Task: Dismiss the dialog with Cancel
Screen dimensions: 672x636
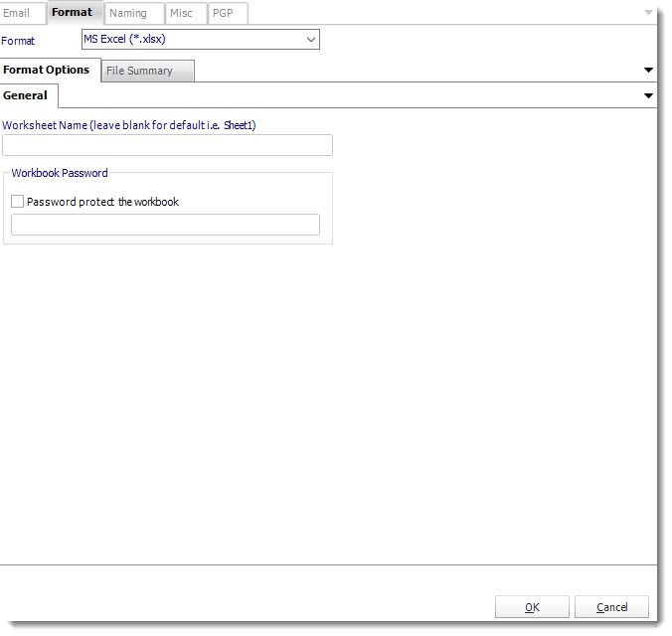Action: point(612,607)
